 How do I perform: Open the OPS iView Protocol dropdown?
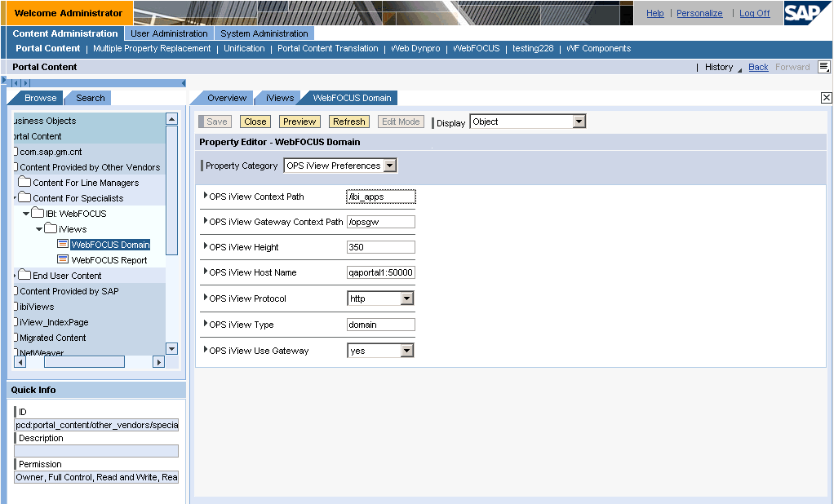click(x=407, y=298)
